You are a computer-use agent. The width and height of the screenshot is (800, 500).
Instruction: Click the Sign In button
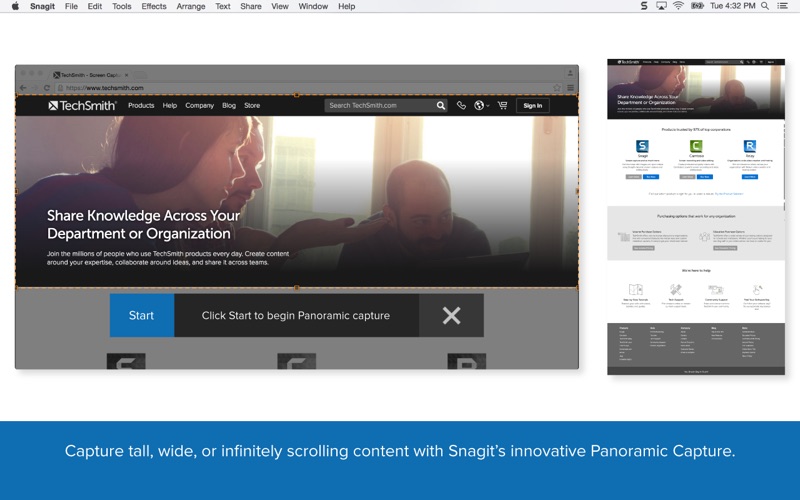coord(532,105)
